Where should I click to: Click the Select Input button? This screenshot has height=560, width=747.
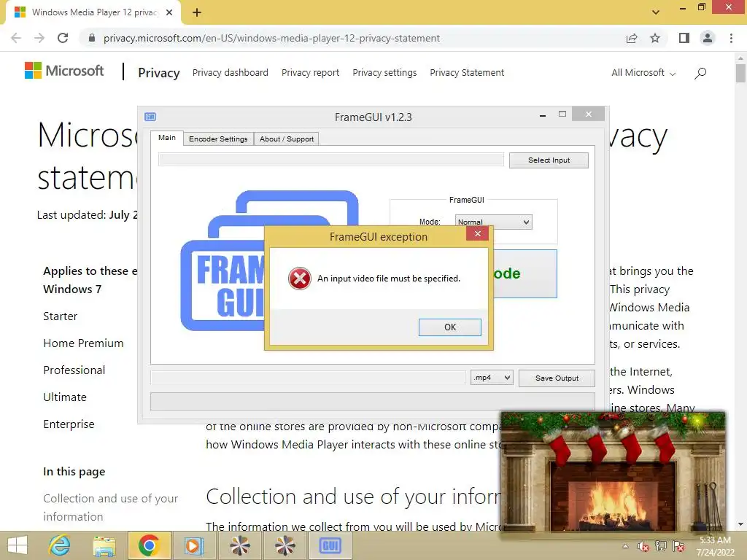549,160
